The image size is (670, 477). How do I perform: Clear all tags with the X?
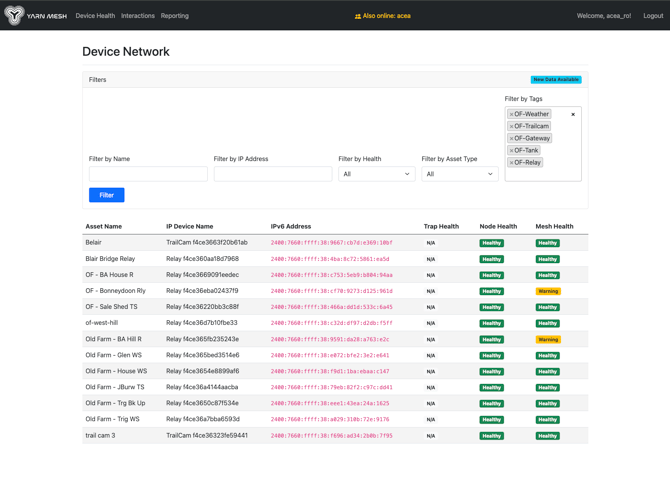[573, 115]
